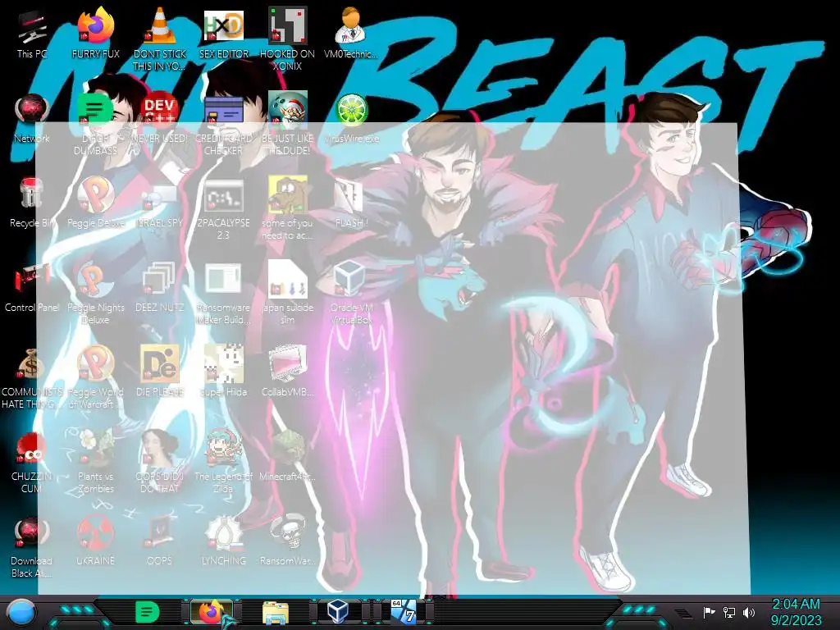The height and width of the screenshot is (630, 840).
Task: Open the Control Panel desktop icon
Action: pyautogui.click(x=32, y=288)
